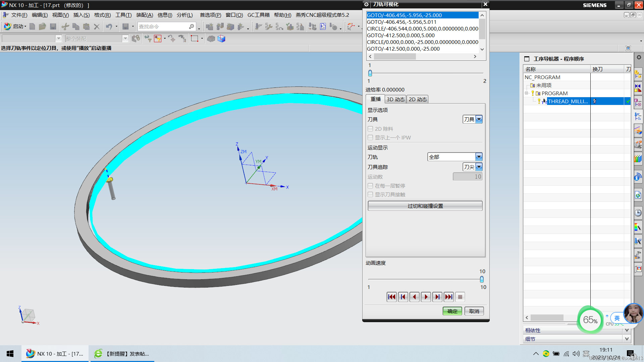Click the Create Tool icon
The height and width of the screenshot is (362, 644).
pyautogui.click(x=220, y=26)
